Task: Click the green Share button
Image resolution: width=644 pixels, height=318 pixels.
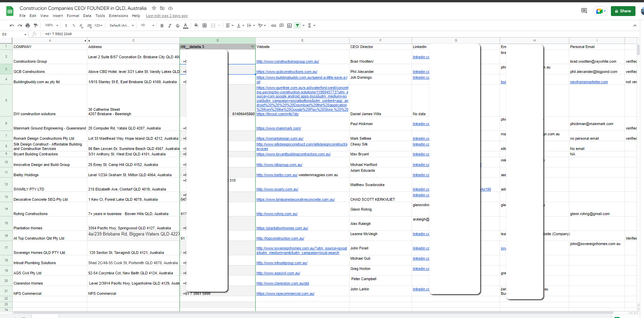Action: click(x=623, y=11)
